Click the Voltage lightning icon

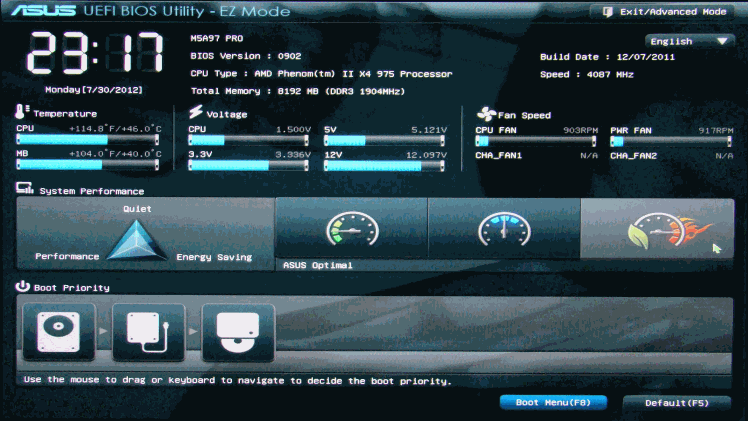196,112
